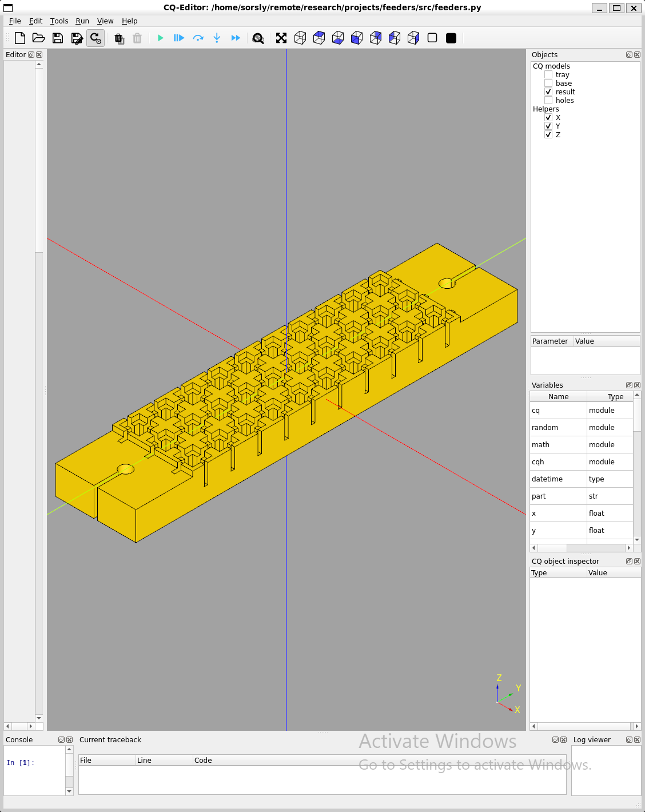Select the back view cube icon
The image size is (645, 812).
[376, 38]
